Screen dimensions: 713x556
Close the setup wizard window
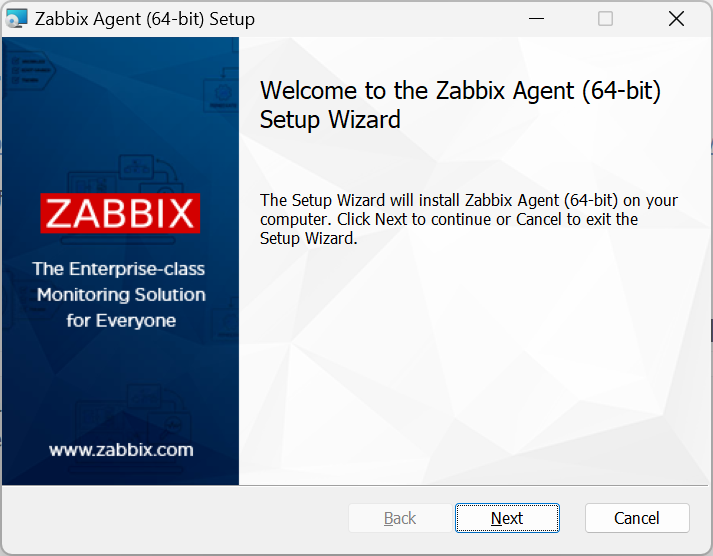pos(677,19)
